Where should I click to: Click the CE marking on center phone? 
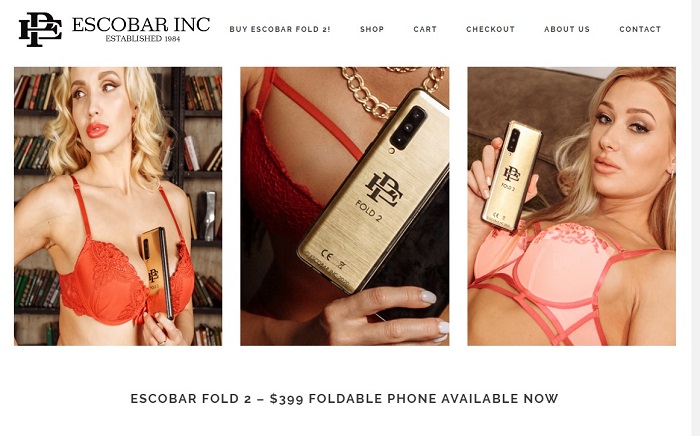click(x=327, y=256)
